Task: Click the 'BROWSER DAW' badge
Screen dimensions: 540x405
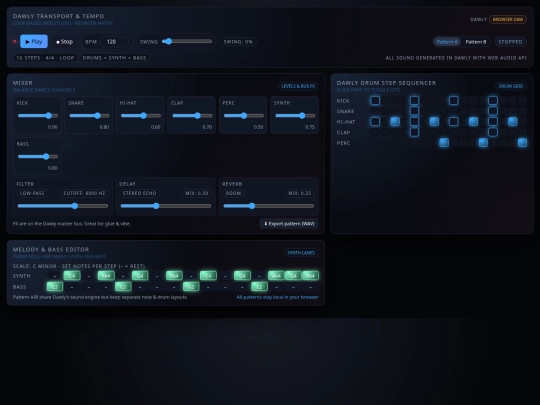Action: [508, 19]
